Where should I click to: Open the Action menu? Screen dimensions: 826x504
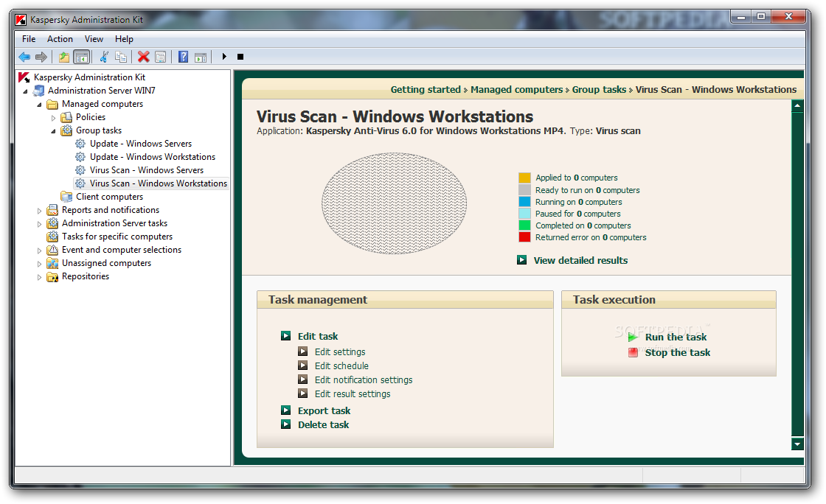tap(60, 39)
